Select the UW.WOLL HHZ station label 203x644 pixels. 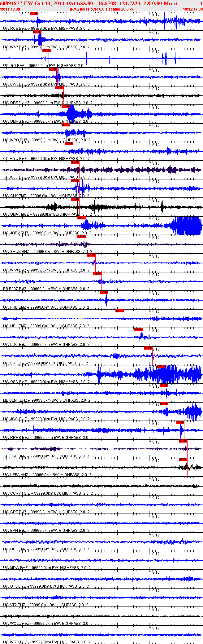click(16, 624)
